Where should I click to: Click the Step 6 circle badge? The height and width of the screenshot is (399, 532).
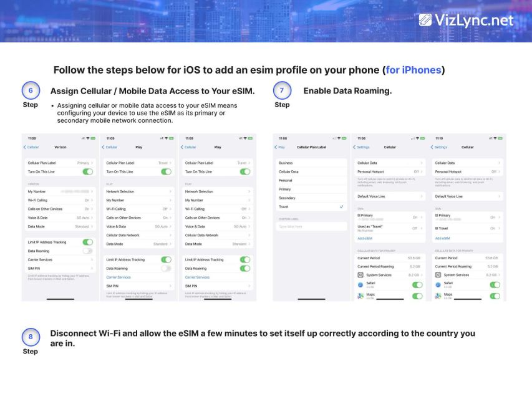[x=31, y=90]
